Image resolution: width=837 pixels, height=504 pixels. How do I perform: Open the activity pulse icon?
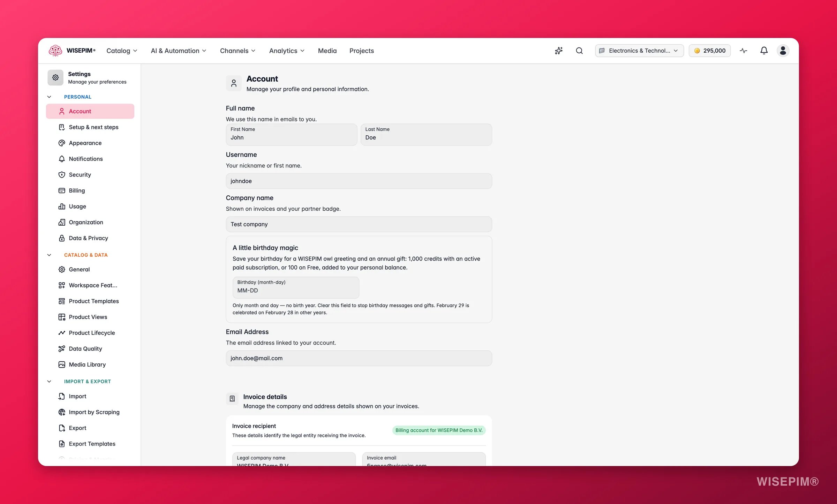pos(743,51)
